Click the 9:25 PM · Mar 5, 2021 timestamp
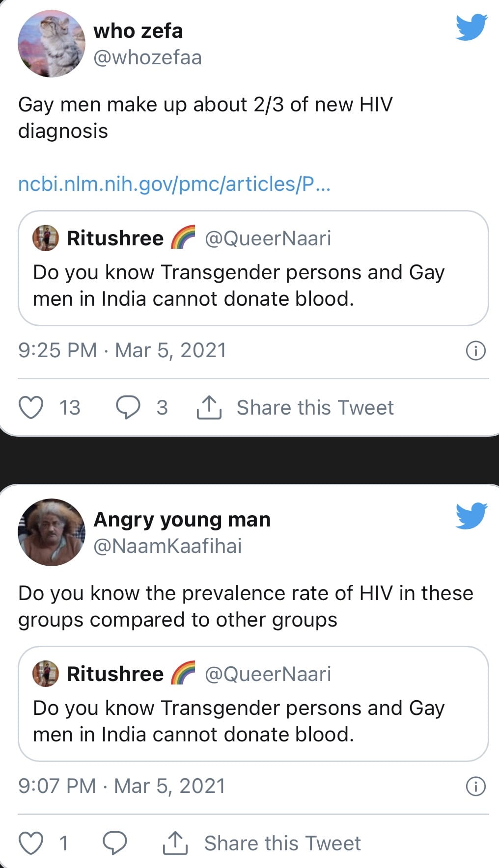Viewport: 499px width, 868px height. pos(122,350)
